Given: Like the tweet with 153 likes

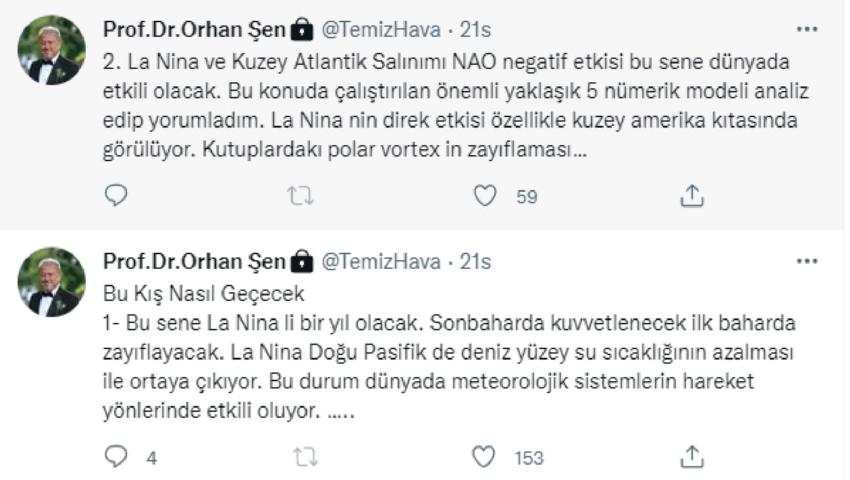Looking at the screenshot, I should [x=484, y=457].
